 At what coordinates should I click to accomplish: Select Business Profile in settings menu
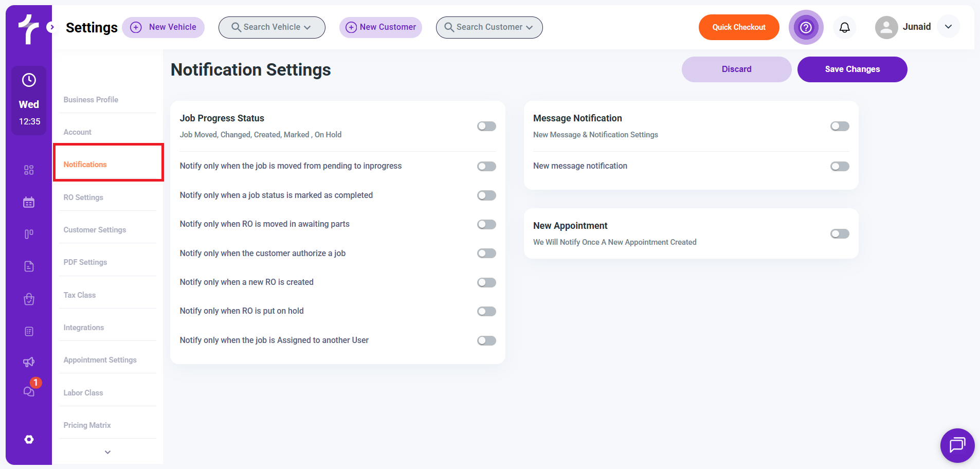(91, 100)
